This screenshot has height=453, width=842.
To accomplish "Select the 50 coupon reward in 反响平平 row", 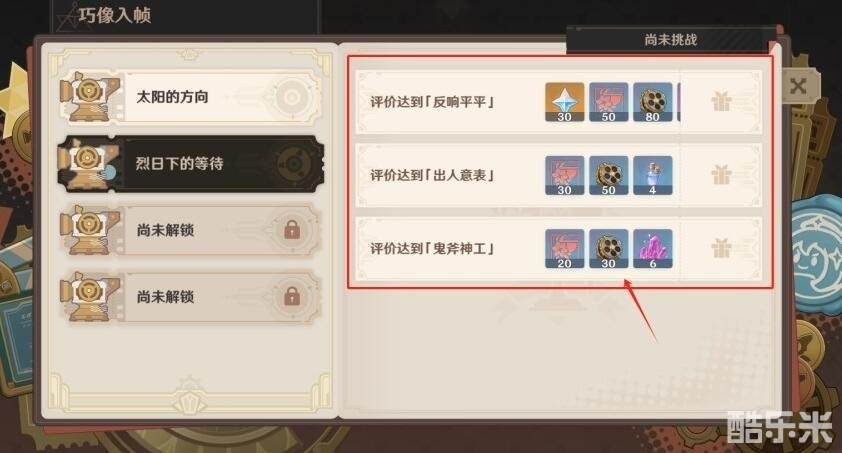I will (608, 101).
